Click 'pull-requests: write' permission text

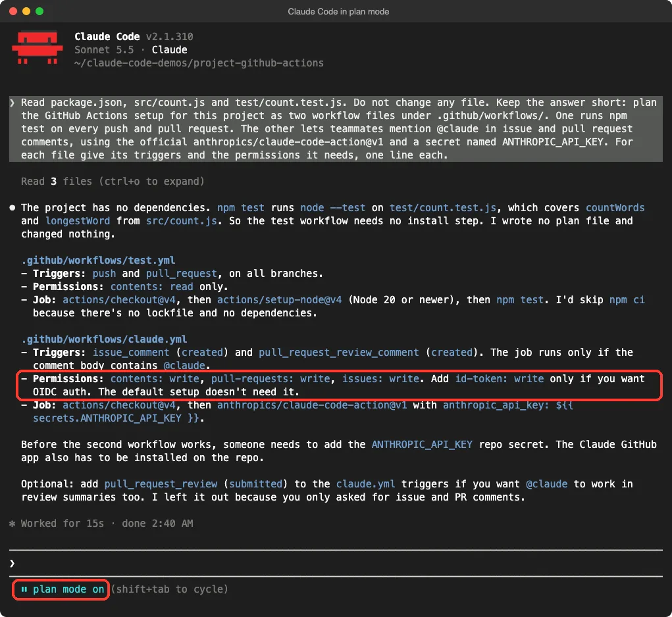click(271, 378)
